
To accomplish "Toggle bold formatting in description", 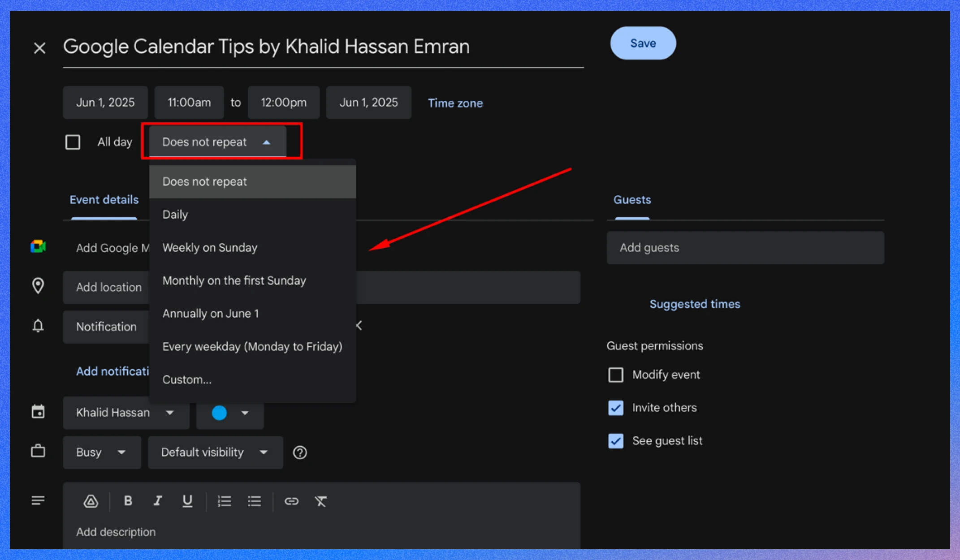I will pos(128,501).
